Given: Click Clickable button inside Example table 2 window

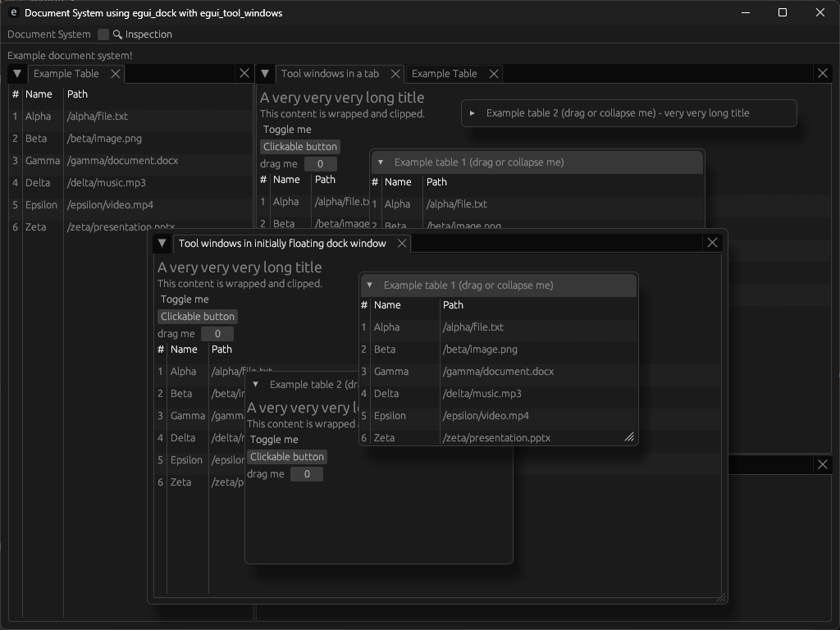Looking at the screenshot, I should (x=287, y=457).
